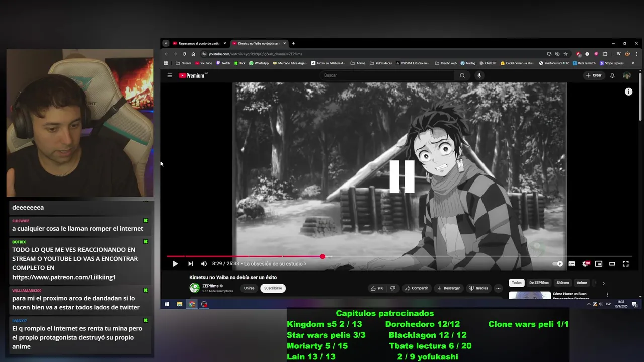The image size is (644, 362).
Task: Show hidden bookmarks overflow chevron
Action: click(x=633, y=63)
